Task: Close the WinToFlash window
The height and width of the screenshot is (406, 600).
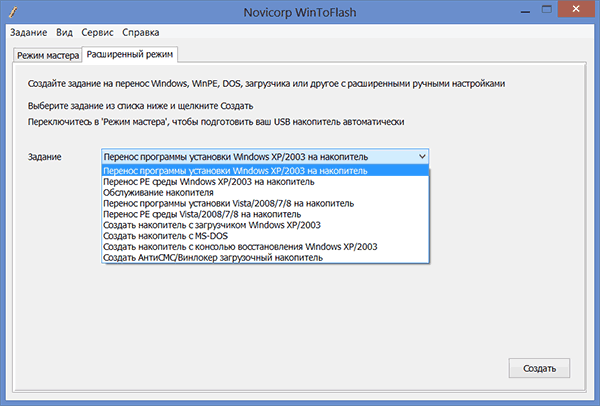Action: (576, 9)
